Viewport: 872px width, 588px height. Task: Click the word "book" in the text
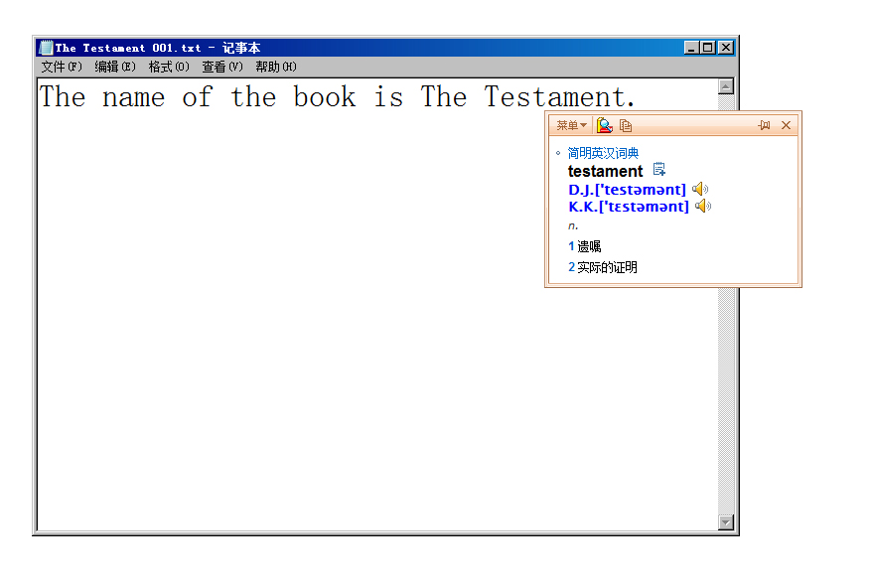(x=324, y=97)
